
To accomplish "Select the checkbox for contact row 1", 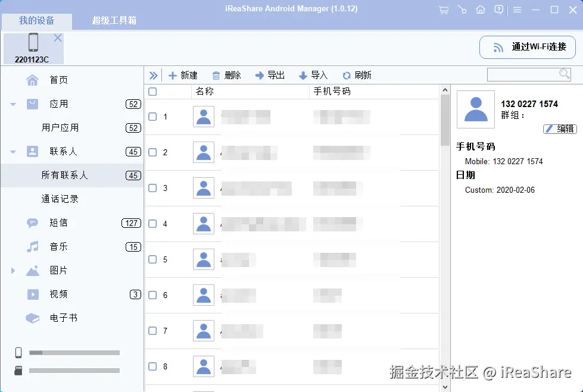I will tap(151, 117).
